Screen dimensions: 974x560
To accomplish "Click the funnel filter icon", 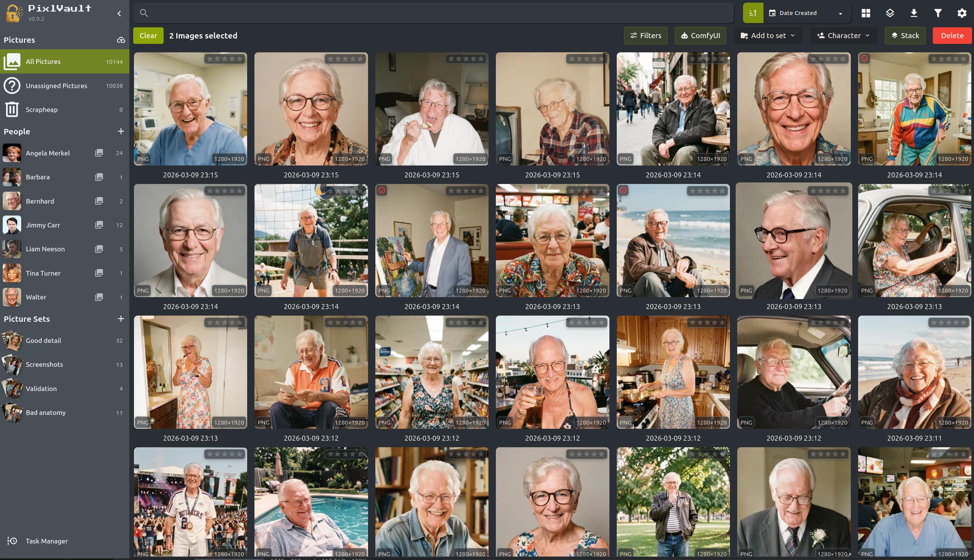I will click(x=938, y=13).
